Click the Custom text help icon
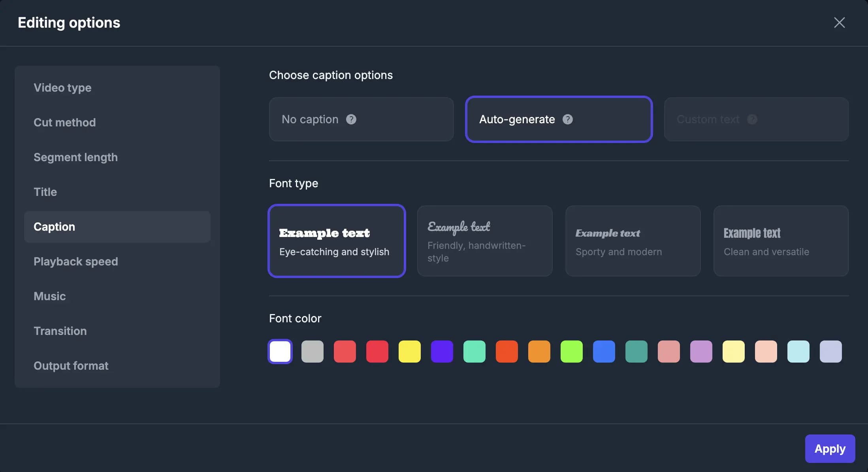 pos(753,119)
